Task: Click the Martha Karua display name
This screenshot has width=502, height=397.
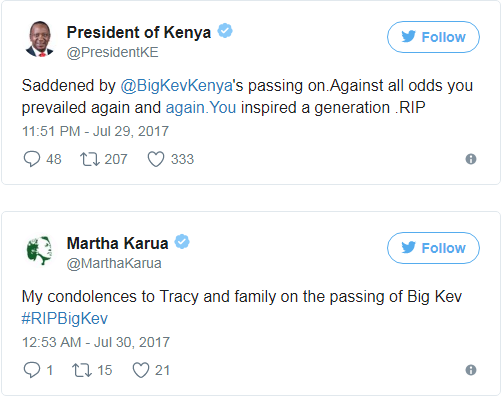Action: [x=117, y=243]
